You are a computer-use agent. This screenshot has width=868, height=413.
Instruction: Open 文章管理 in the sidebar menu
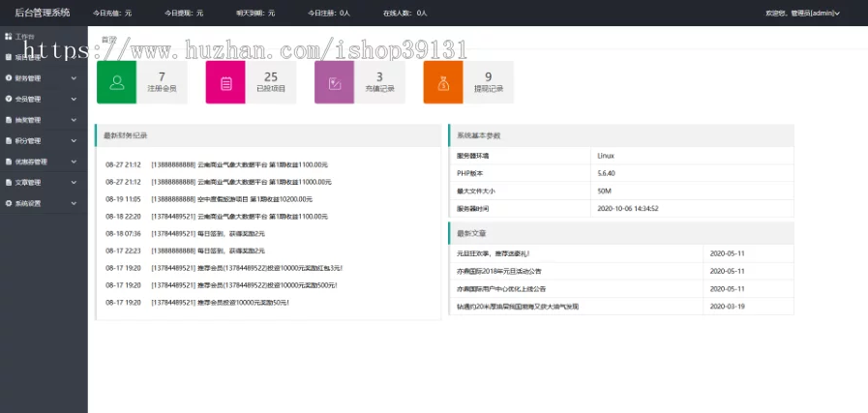28,182
